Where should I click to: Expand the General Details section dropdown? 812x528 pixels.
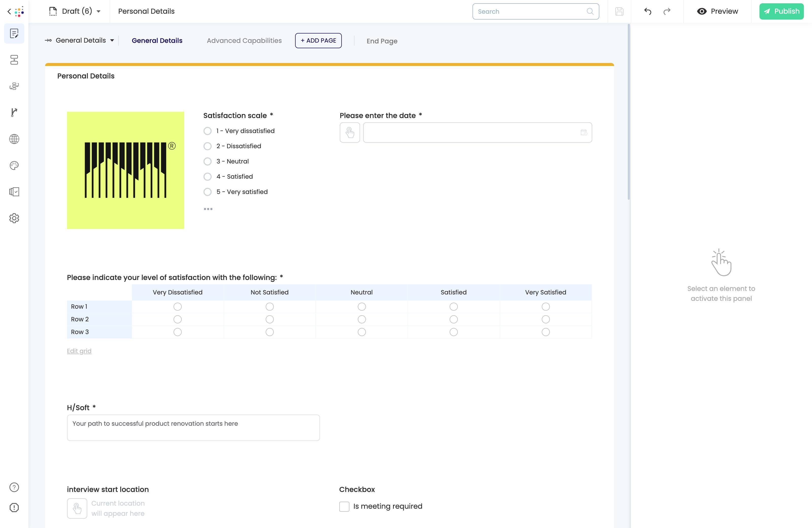point(112,40)
